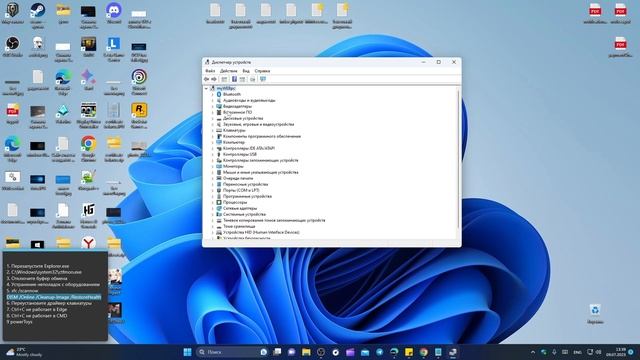Open Sticky Notes yellow icon on taskbar
This screenshot has height=360, width=640.
point(409,352)
